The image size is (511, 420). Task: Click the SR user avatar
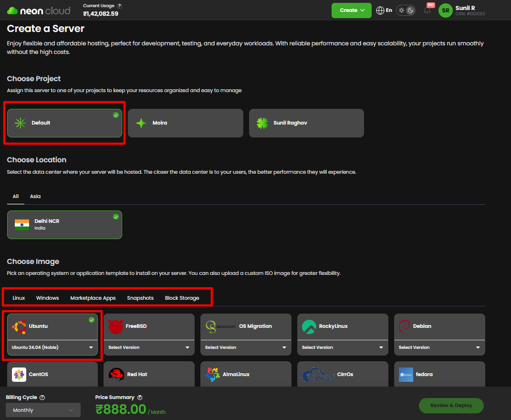(445, 10)
